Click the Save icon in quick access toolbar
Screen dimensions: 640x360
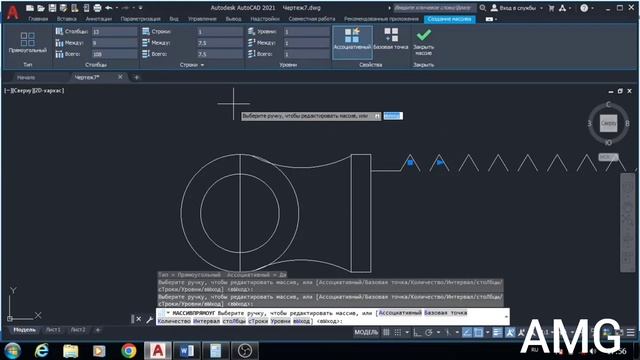(52, 8)
